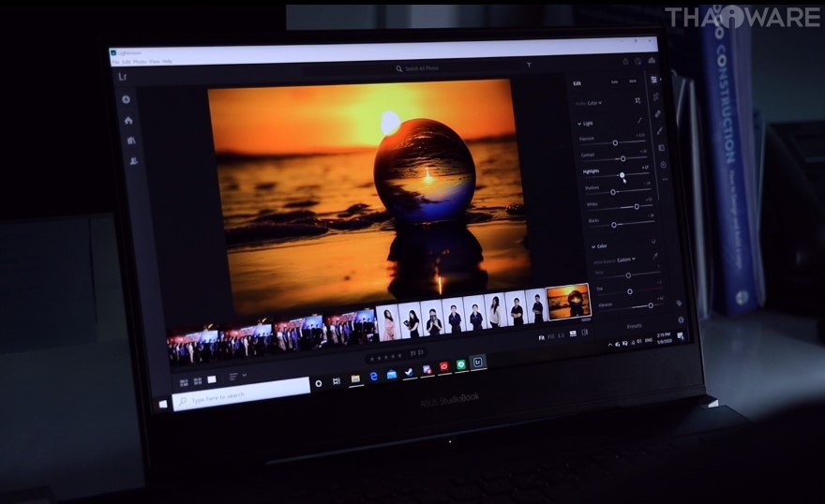Open Lightroom from the taskbar
The width and height of the screenshot is (825, 504).
[478, 363]
